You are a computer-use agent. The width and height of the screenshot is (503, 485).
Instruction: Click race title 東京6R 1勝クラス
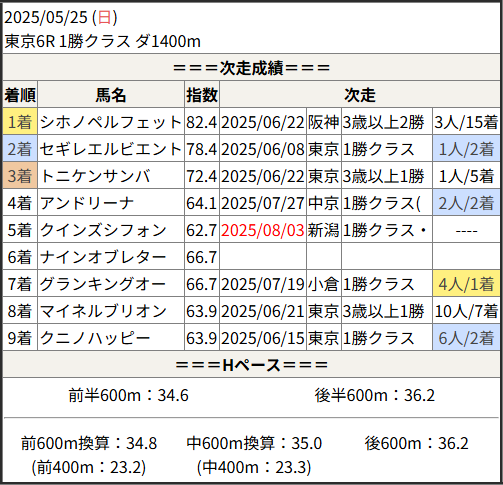67,41
